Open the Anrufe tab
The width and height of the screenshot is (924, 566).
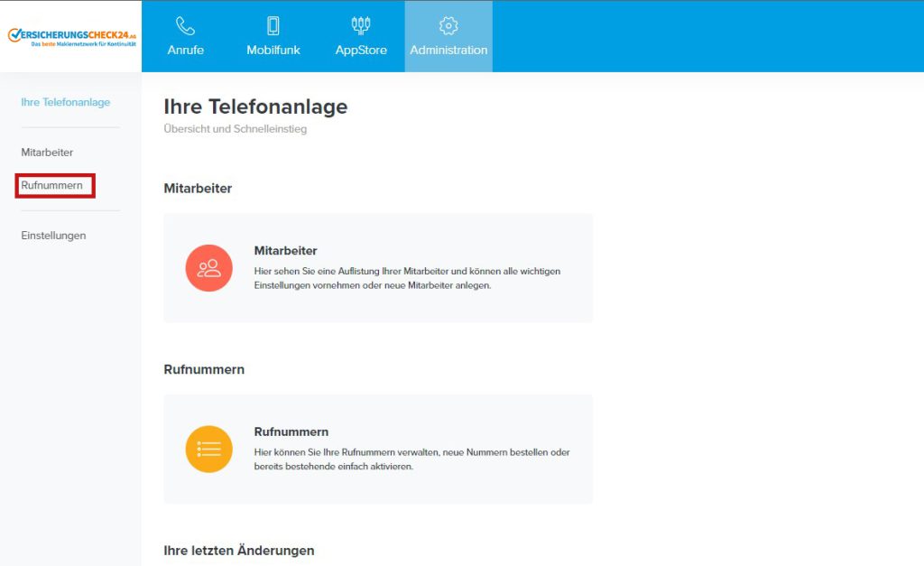click(x=185, y=36)
